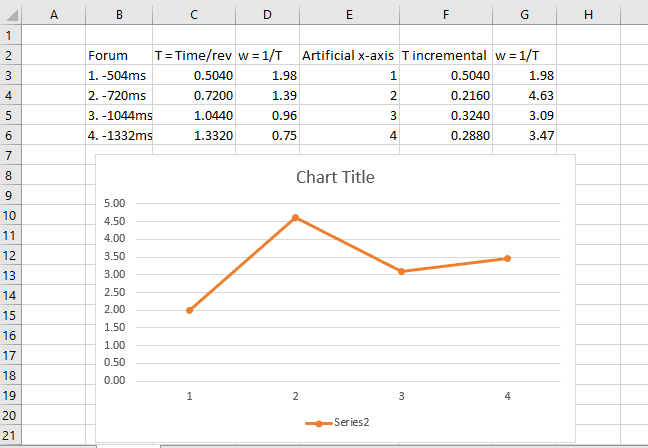
Task: Click the chart data point peak at 2
Action: [x=295, y=217]
